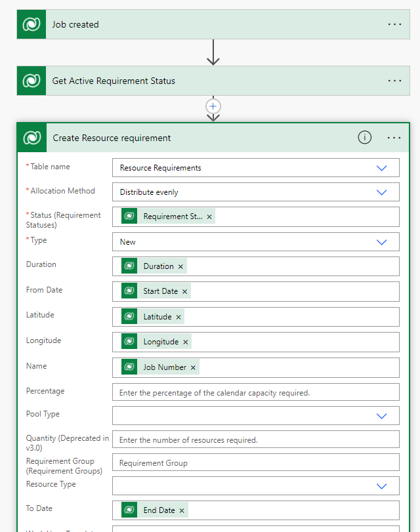Expand the Resource Type dropdown

(382, 486)
